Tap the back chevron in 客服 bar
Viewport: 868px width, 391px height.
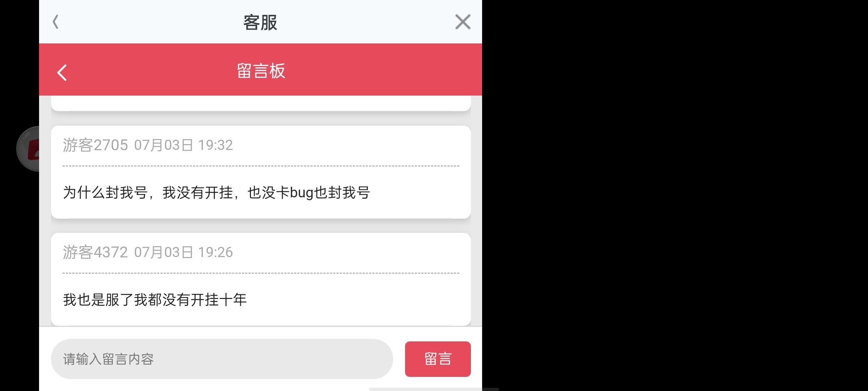tap(55, 22)
